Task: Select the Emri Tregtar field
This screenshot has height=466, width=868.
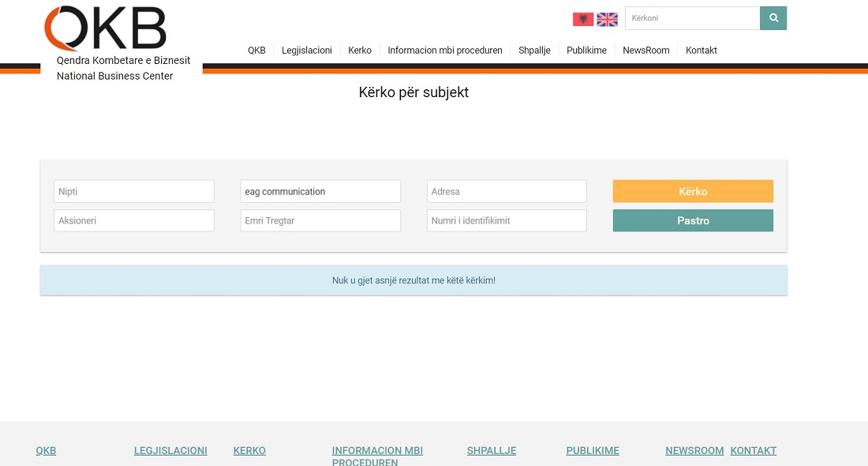Action: point(320,220)
